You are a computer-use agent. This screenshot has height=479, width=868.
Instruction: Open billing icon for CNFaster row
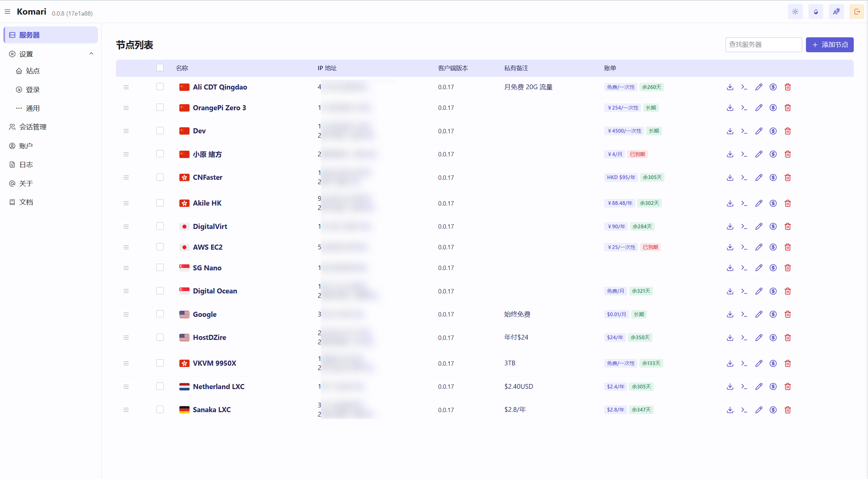point(773,177)
